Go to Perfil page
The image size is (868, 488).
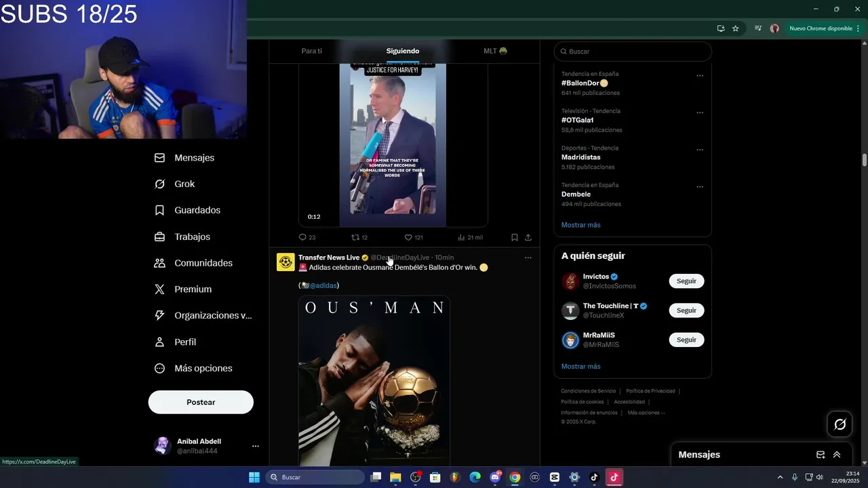point(175,342)
